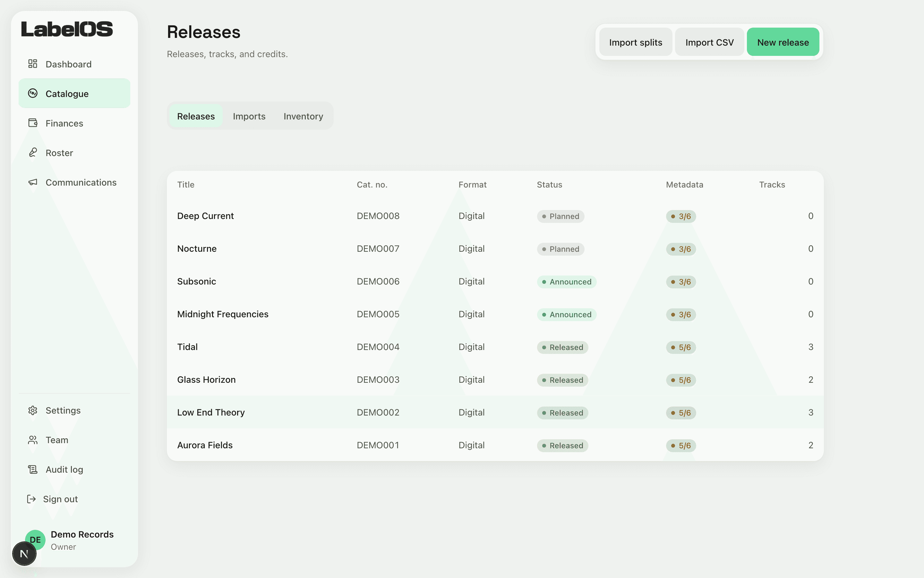924x578 pixels.
Task: Switch to the Imports tab
Action: pyautogui.click(x=249, y=116)
